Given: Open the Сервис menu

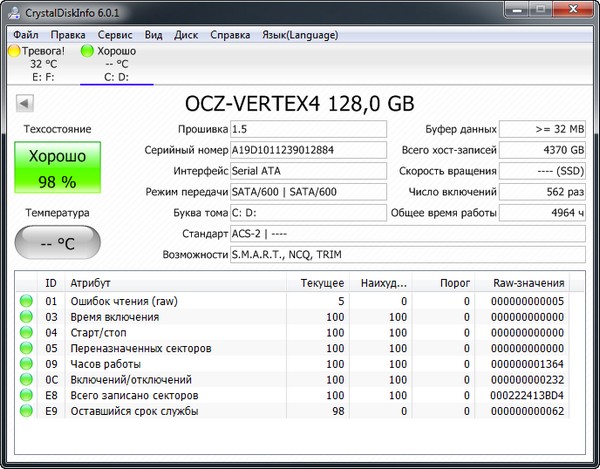Looking at the screenshot, I should (115, 34).
